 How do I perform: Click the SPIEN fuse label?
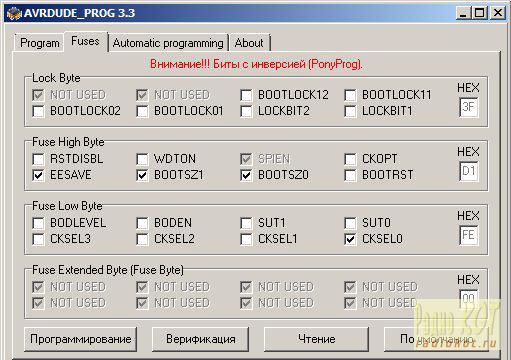274,159
